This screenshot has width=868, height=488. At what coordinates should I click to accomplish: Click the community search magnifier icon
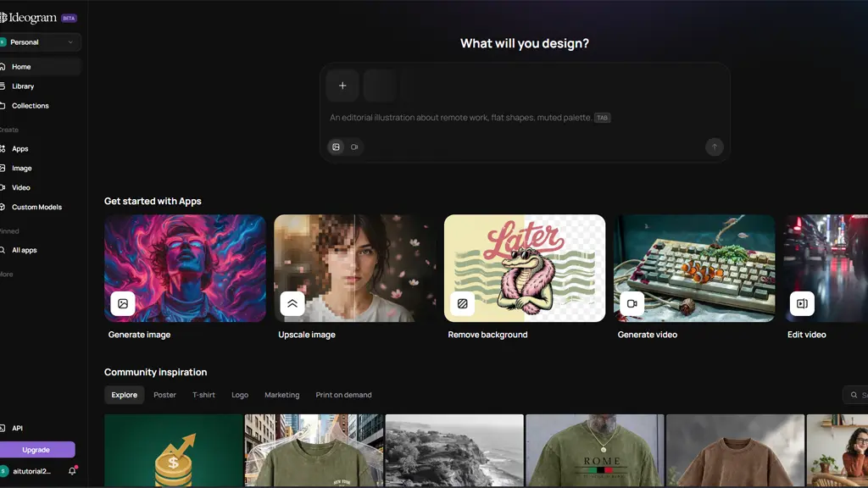click(x=854, y=395)
